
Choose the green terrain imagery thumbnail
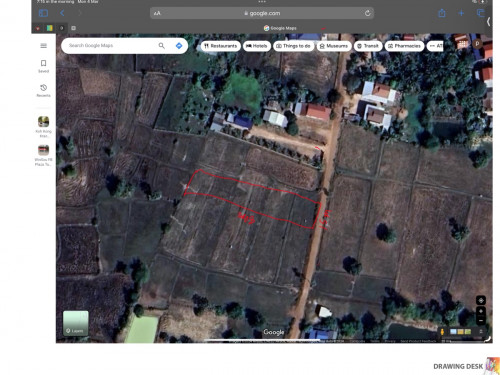click(468, 332)
